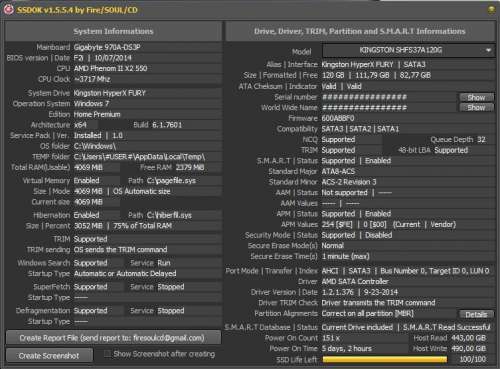Click the SSDOK app icon in the title bar
Viewport: 500px width, 369px height.
(8, 10)
